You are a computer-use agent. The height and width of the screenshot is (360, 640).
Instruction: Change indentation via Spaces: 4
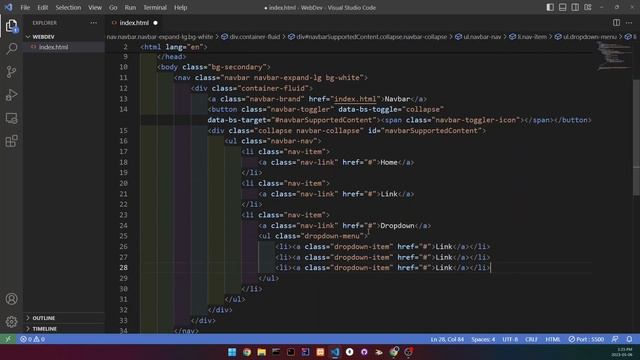coord(483,339)
